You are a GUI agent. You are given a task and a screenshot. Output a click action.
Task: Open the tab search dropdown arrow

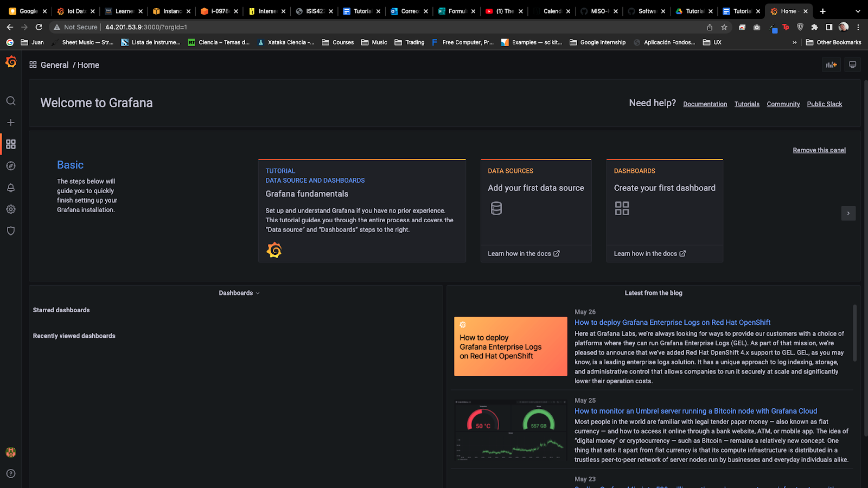click(858, 11)
